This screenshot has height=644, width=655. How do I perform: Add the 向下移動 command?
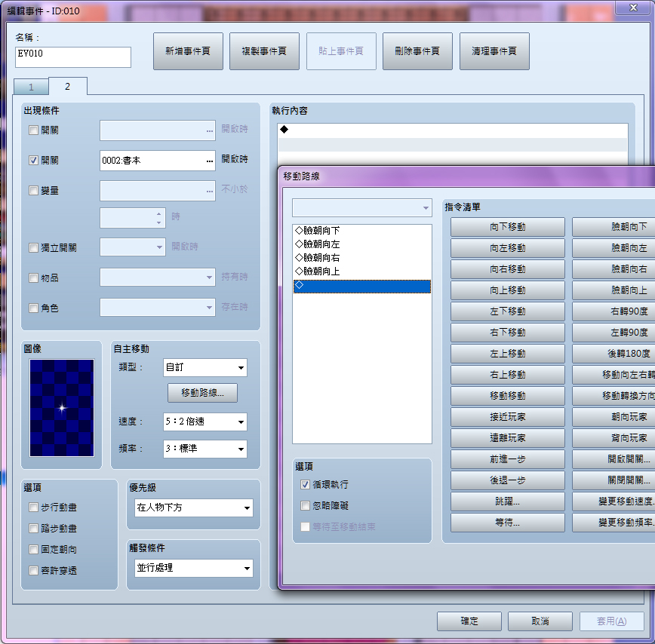pyautogui.click(x=508, y=227)
